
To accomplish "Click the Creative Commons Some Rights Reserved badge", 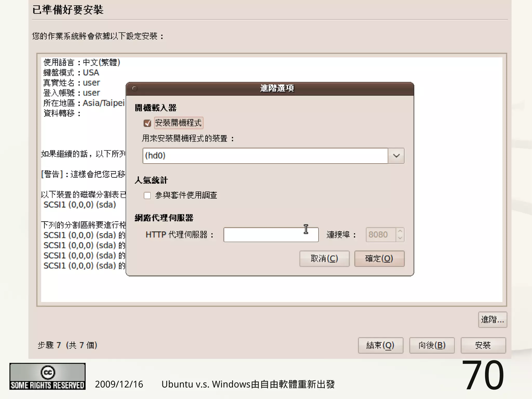I will (x=47, y=376).
